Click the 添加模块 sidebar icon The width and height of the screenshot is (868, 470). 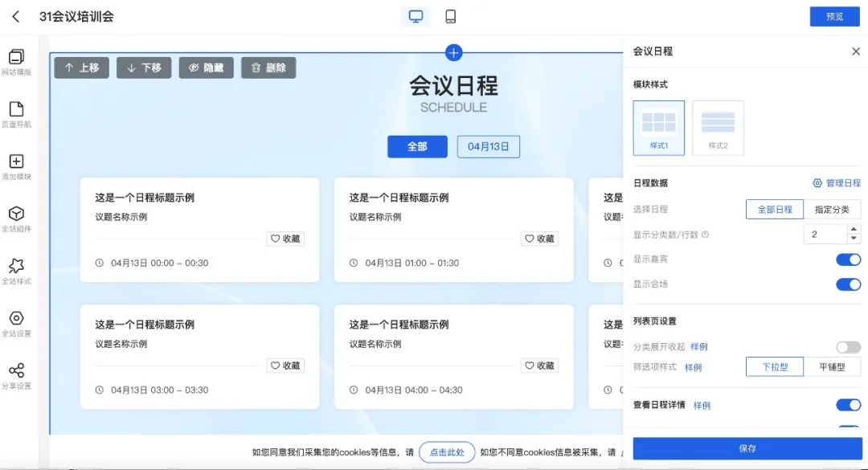[16, 162]
